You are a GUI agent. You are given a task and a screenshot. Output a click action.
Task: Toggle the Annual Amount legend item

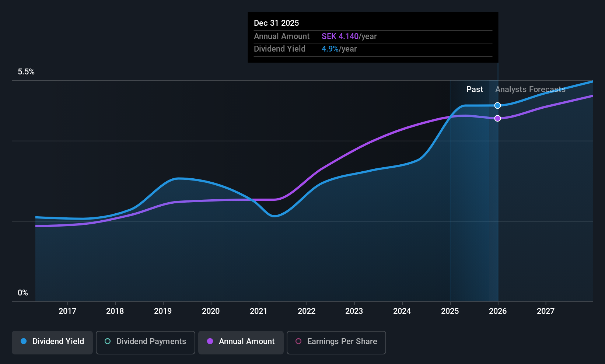241,342
